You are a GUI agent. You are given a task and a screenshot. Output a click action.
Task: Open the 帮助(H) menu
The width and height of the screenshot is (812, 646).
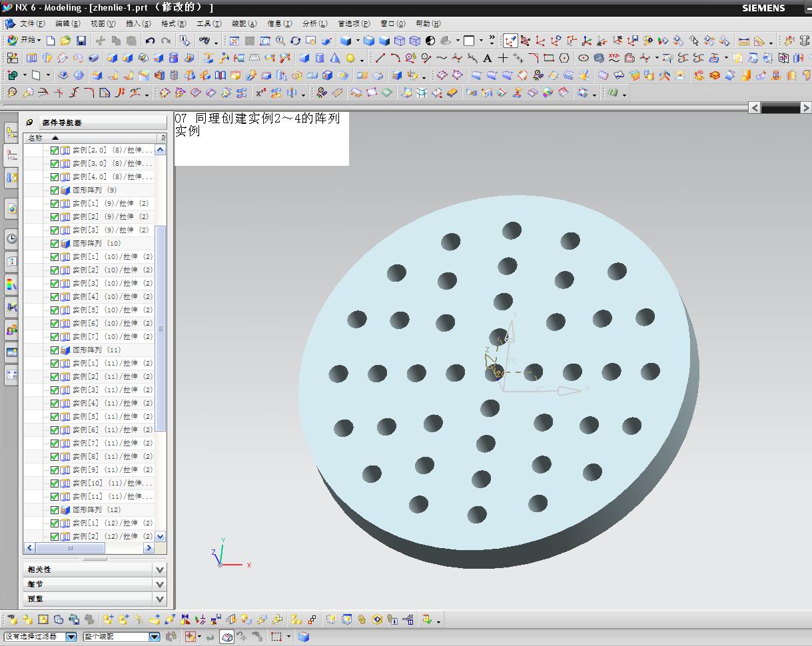pyautogui.click(x=428, y=24)
